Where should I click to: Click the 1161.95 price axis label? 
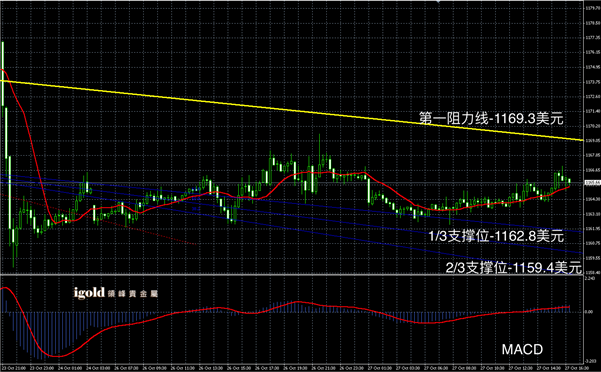pos(593,229)
